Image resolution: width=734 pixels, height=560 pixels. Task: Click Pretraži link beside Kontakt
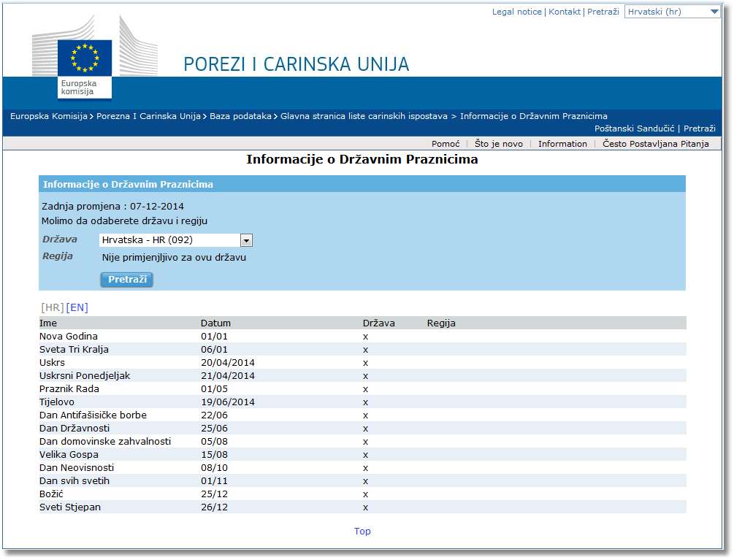pyautogui.click(x=603, y=12)
